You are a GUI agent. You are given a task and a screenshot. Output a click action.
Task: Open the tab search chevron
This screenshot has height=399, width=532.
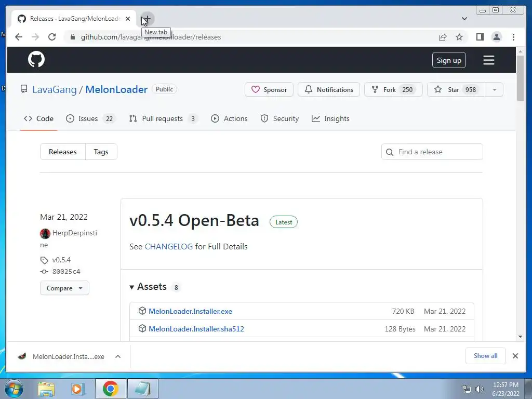coord(464,19)
